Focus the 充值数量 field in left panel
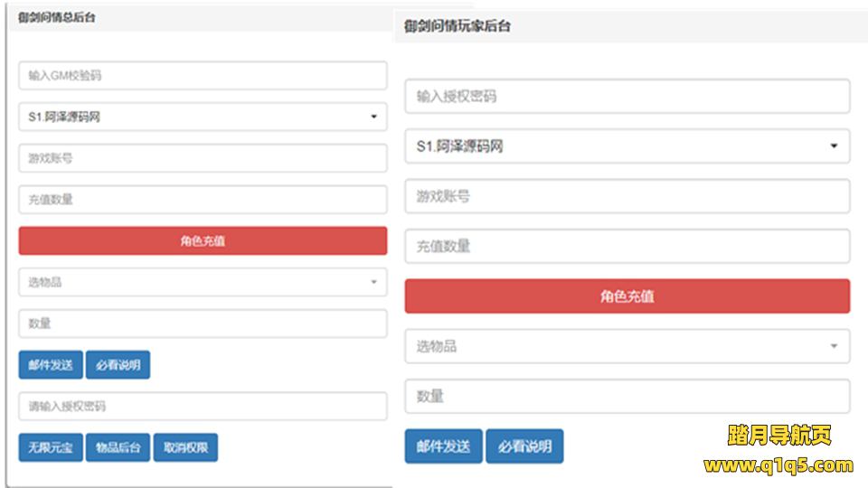The height and width of the screenshot is (488, 868). (x=203, y=200)
